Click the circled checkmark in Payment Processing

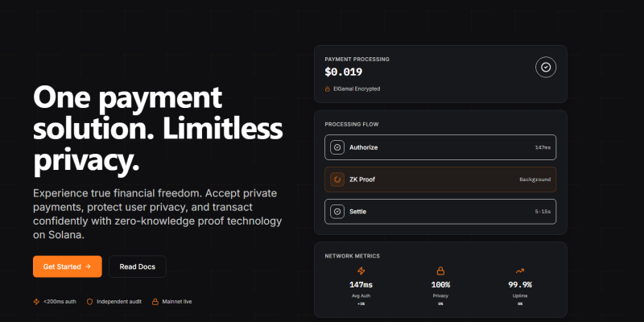click(546, 68)
